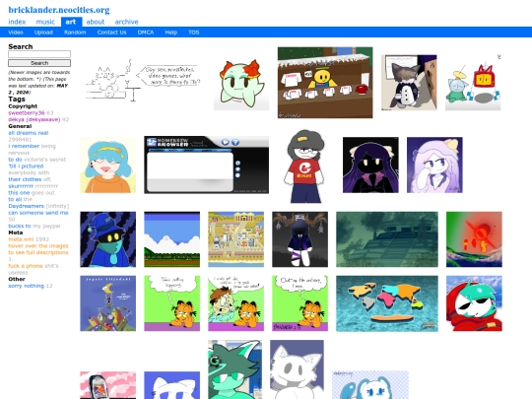Click the Random menu item
This screenshot has height=399, width=532.
pos(75,33)
